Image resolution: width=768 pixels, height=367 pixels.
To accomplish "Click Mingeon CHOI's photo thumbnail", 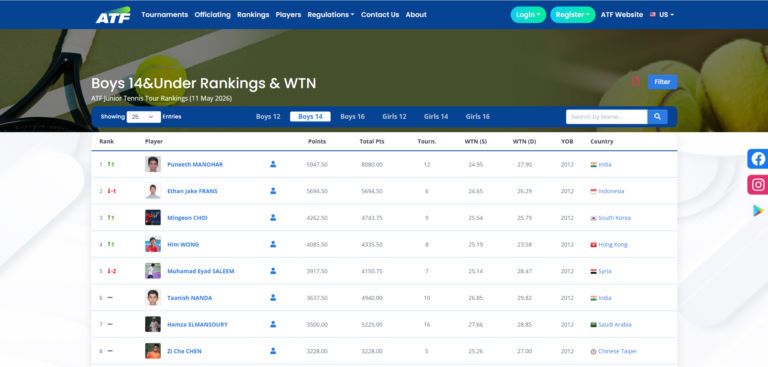I will tap(153, 218).
